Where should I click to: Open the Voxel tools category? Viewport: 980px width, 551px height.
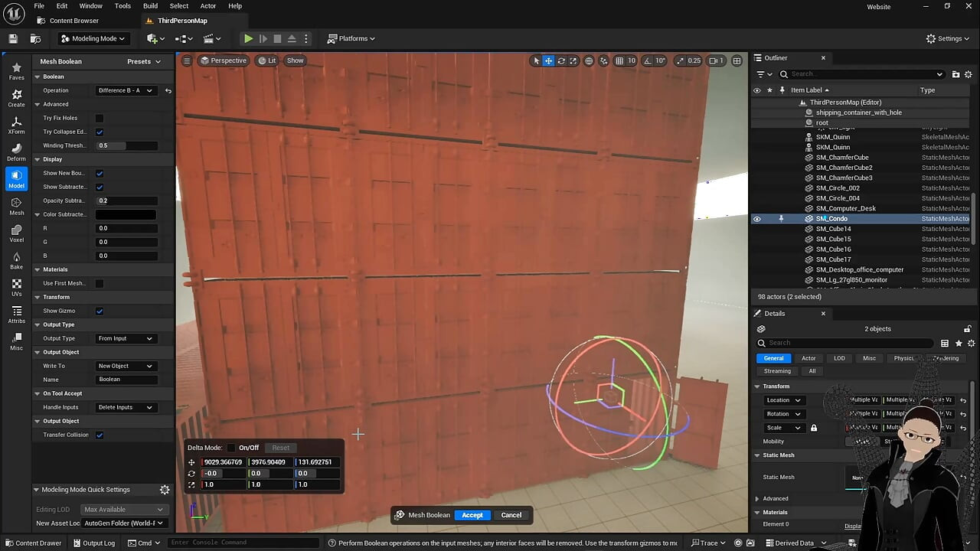click(x=16, y=233)
